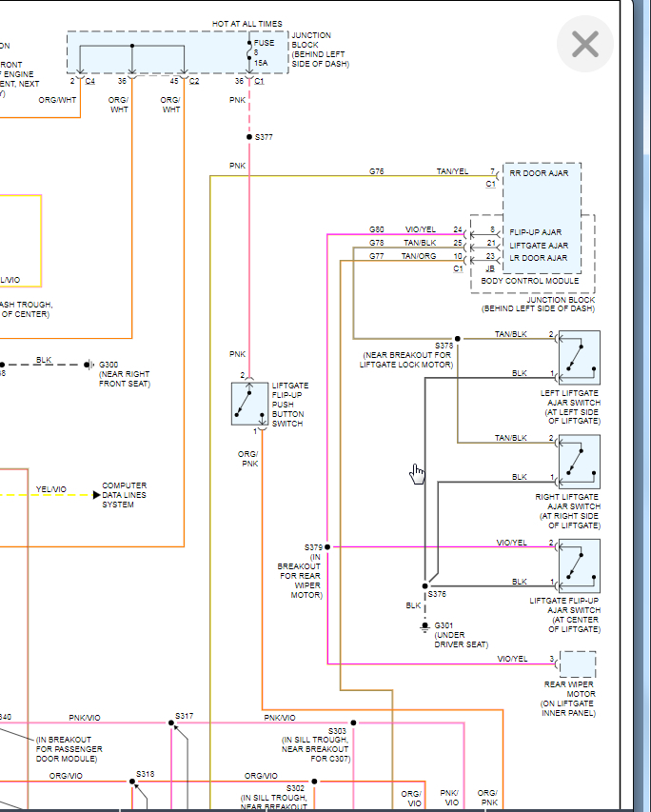This screenshot has height=812, width=651.
Task: Select the S379 splice point
Action: click(327, 547)
